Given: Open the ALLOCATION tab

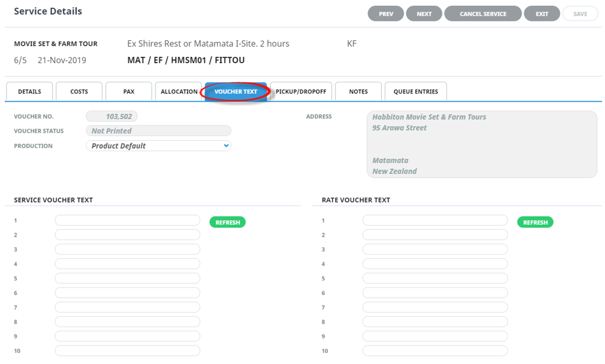Looking at the screenshot, I should tap(179, 92).
